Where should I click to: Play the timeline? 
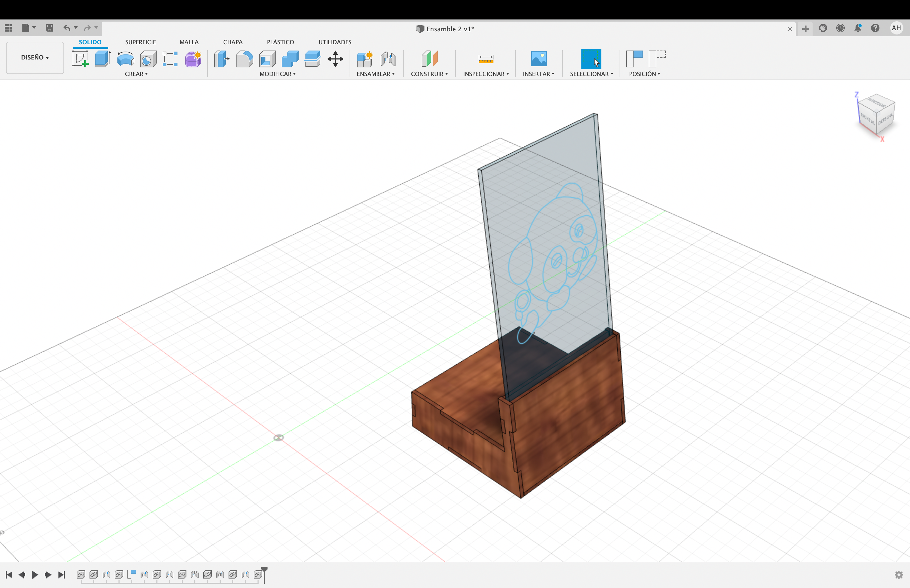[x=35, y=575]
